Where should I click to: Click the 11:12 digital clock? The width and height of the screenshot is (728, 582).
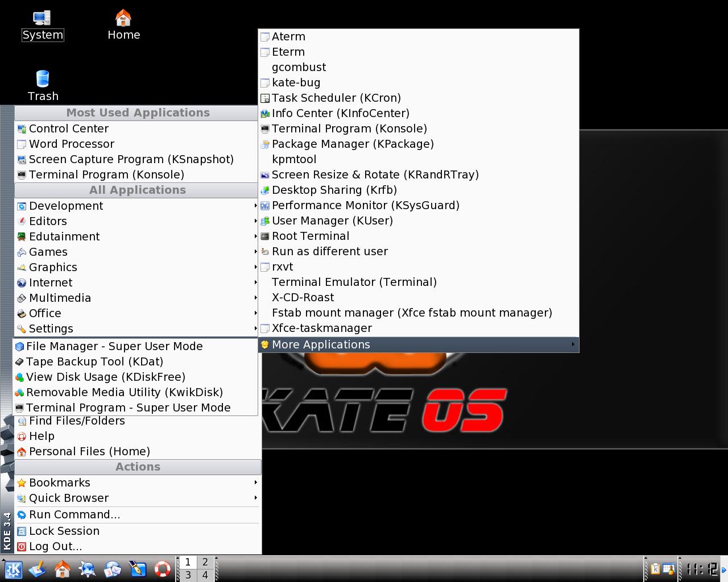click(x=701, y=569)
